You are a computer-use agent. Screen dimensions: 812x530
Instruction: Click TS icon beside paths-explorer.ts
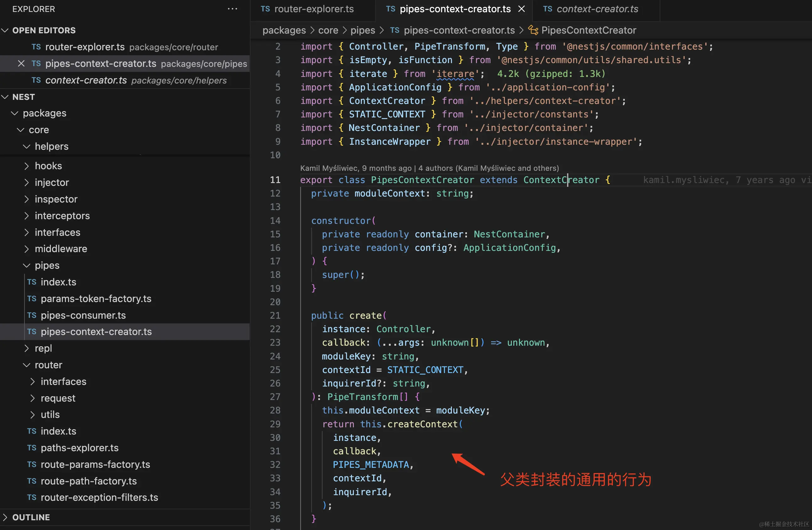[32, 448]
